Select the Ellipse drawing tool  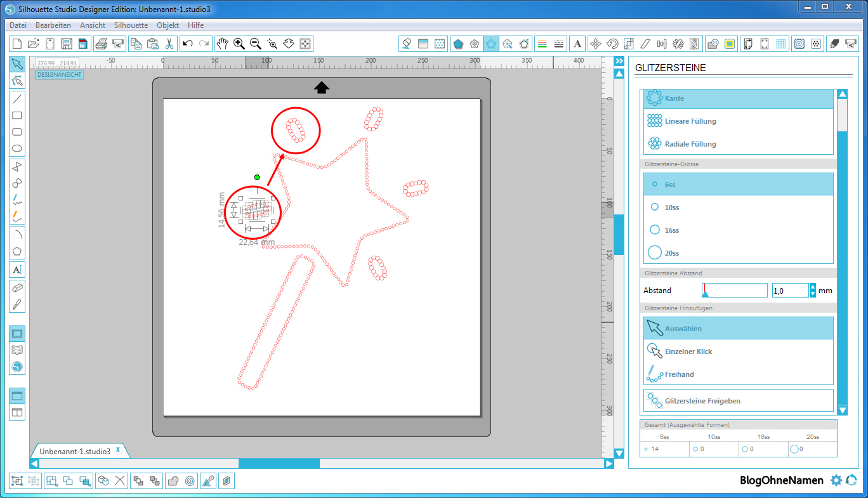point(17,149)
